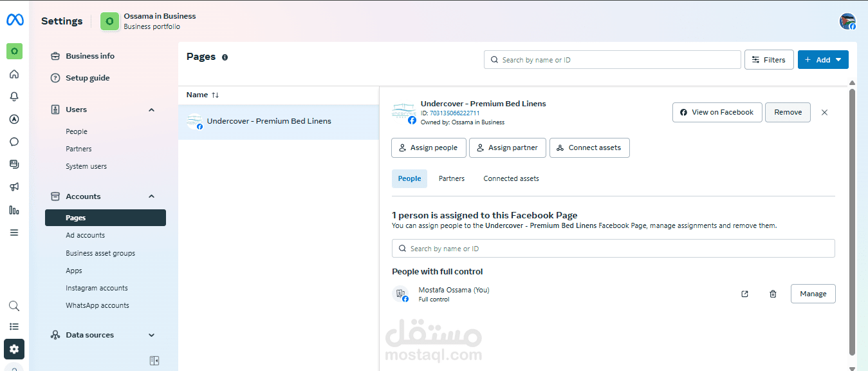Click Connect assets button
Image resolution: width=868 pixels, height=371 pixels.
(589, 147)
